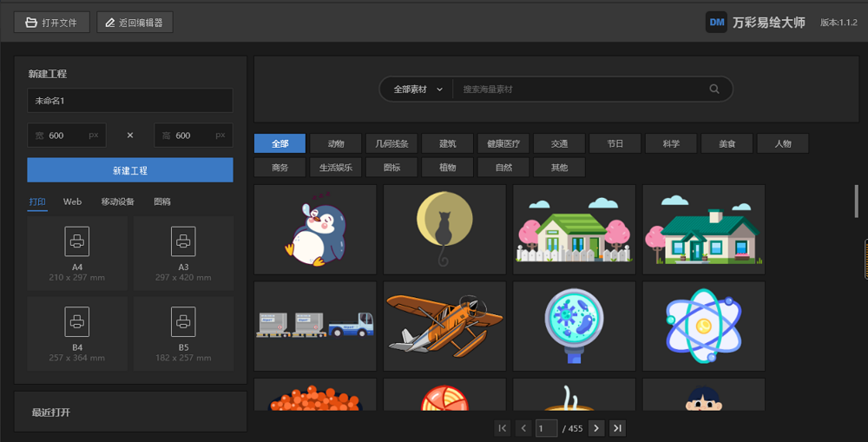Go to previous page of materials
The height and width of the screenshot is (442, 868).
click(x=523, y=428)
